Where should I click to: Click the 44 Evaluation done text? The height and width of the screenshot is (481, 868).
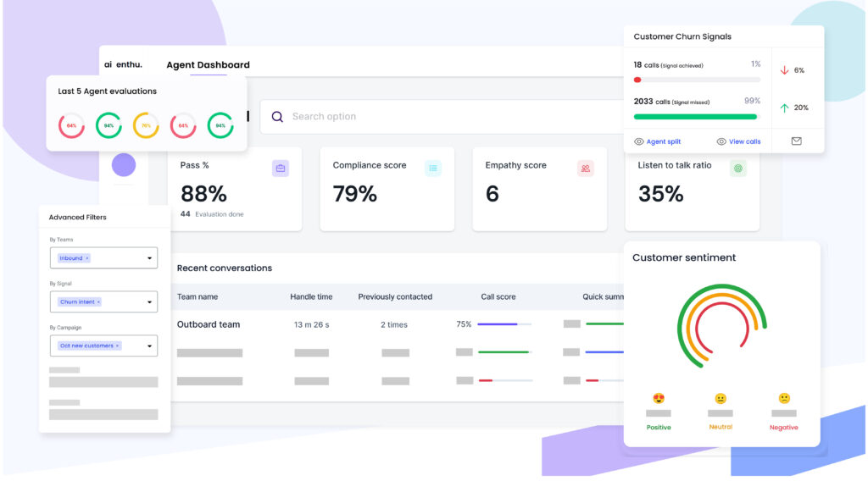click(x=212, y=214)
